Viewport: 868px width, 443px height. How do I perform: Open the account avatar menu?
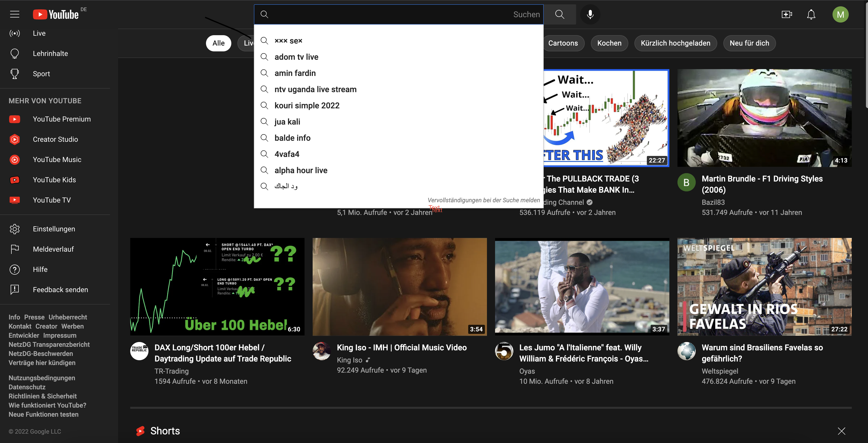840,14
